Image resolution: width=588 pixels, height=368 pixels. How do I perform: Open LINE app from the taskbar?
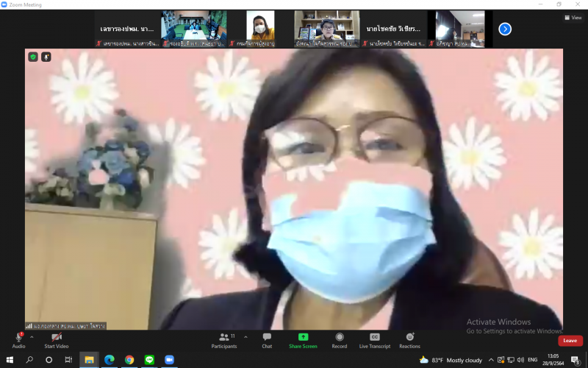pyautogui.click(x=150, y=360)
